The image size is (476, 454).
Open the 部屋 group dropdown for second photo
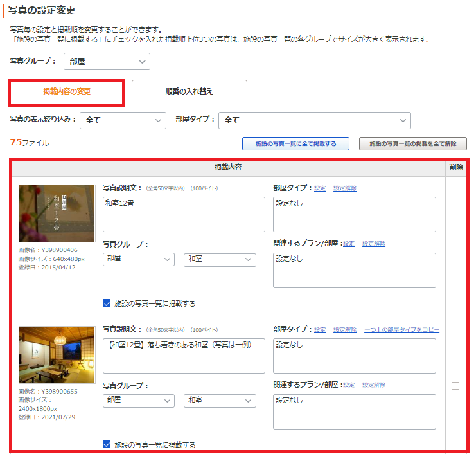138,401
